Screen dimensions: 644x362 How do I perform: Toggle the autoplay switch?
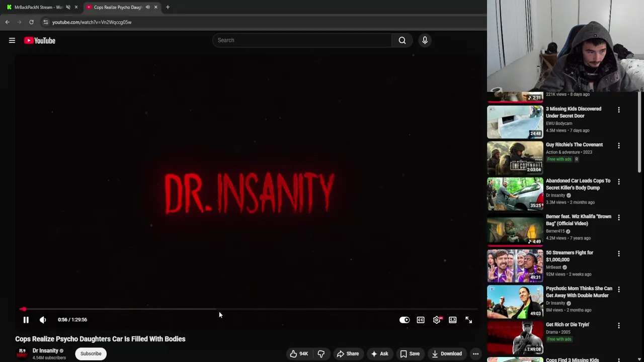405,320
